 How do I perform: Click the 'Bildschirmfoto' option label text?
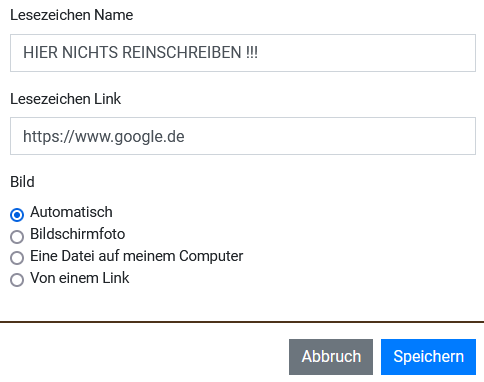(78, 234)
